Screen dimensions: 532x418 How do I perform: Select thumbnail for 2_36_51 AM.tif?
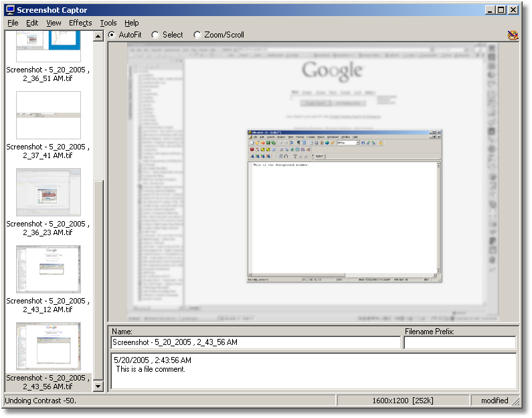click(49, 46)
